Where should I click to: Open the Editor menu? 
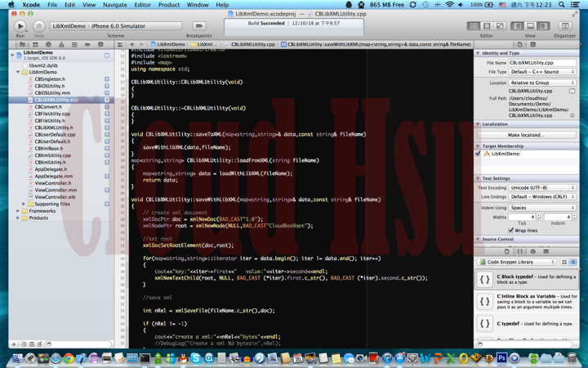pyautogui.click(x=142, y=5)
